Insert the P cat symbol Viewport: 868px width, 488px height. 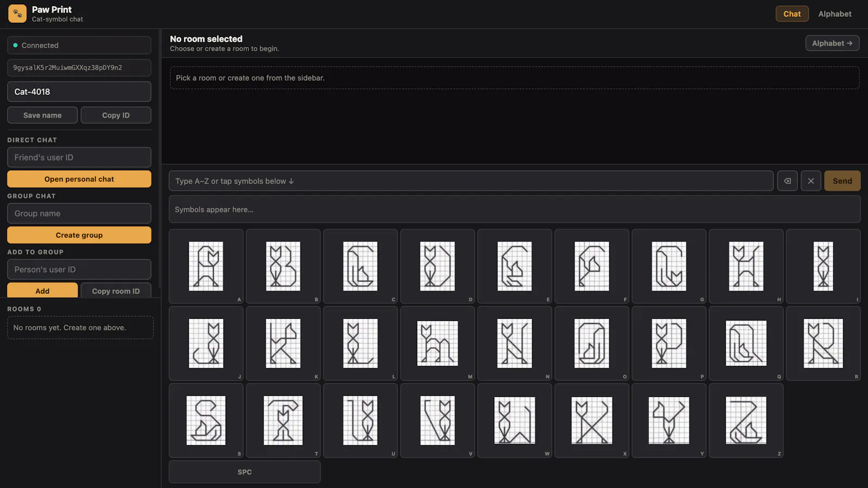coord(669,343)
